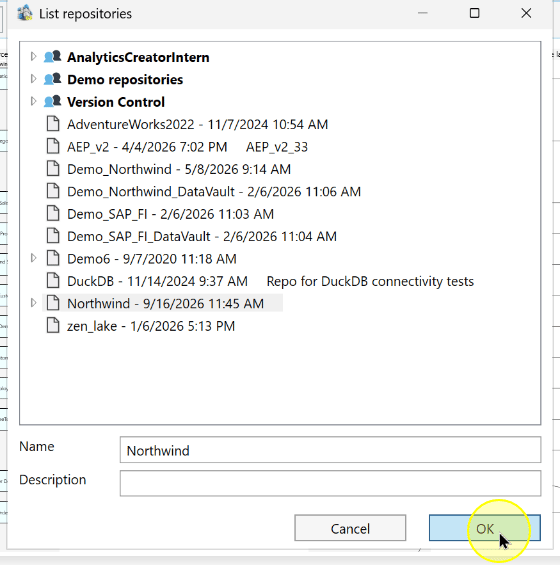Dismiss the dialog with Cancel

350,528
